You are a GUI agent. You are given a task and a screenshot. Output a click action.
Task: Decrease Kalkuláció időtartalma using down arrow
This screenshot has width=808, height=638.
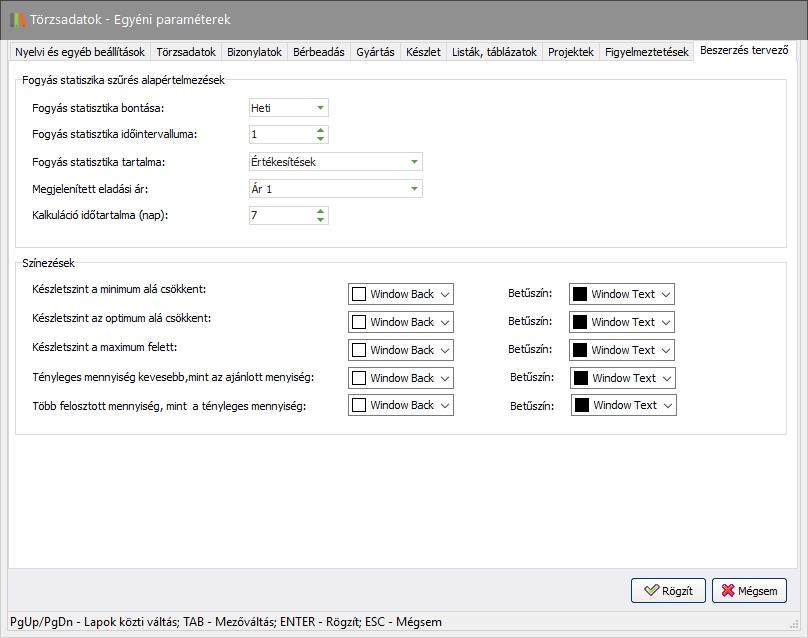point(320,219)
